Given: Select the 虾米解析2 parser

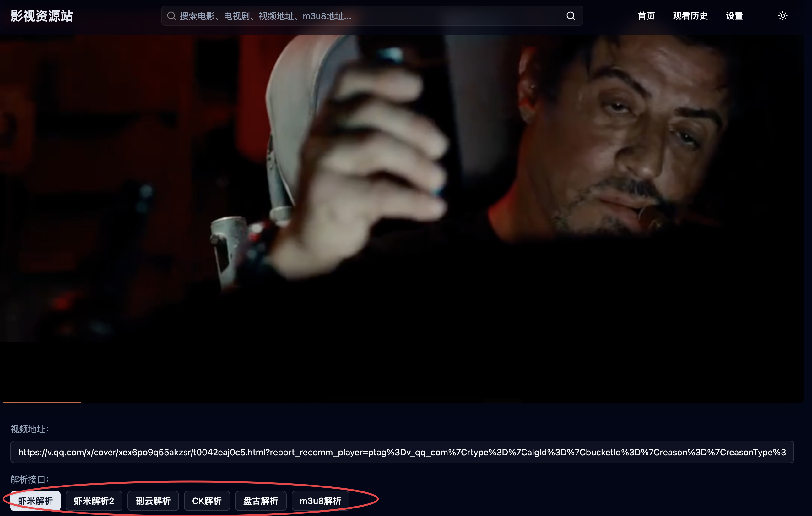Looking at the screenshot, I should [94, 501].
